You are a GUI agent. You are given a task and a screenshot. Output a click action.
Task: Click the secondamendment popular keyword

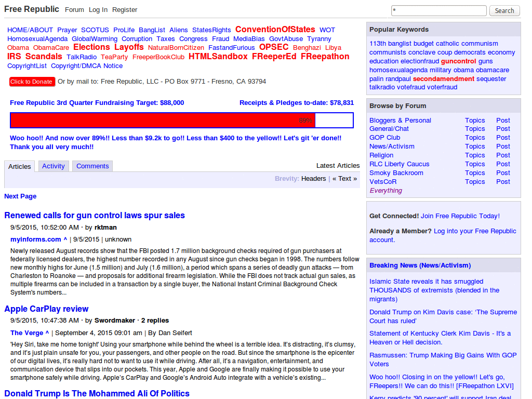pos(444,79)
